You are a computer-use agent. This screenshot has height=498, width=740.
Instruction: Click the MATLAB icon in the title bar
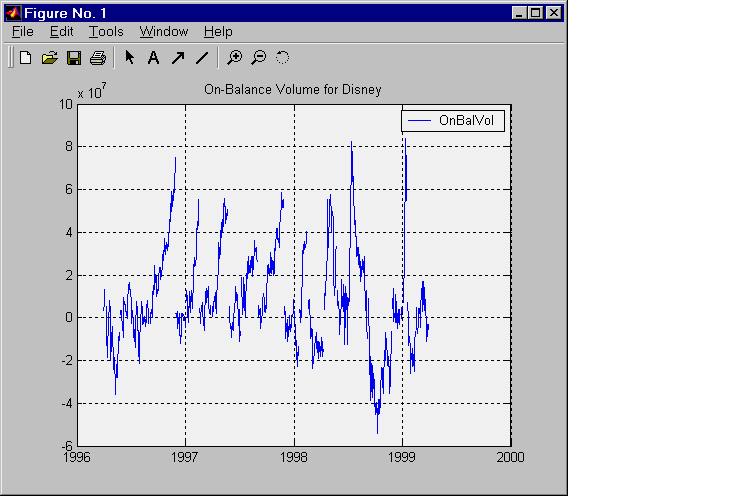click(x=13, y=13)
